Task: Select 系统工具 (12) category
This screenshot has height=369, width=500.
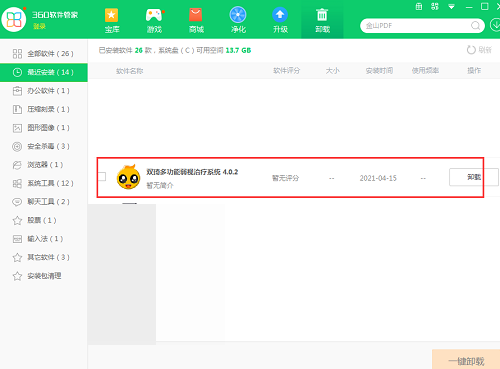Action: (x=44, y=183)
